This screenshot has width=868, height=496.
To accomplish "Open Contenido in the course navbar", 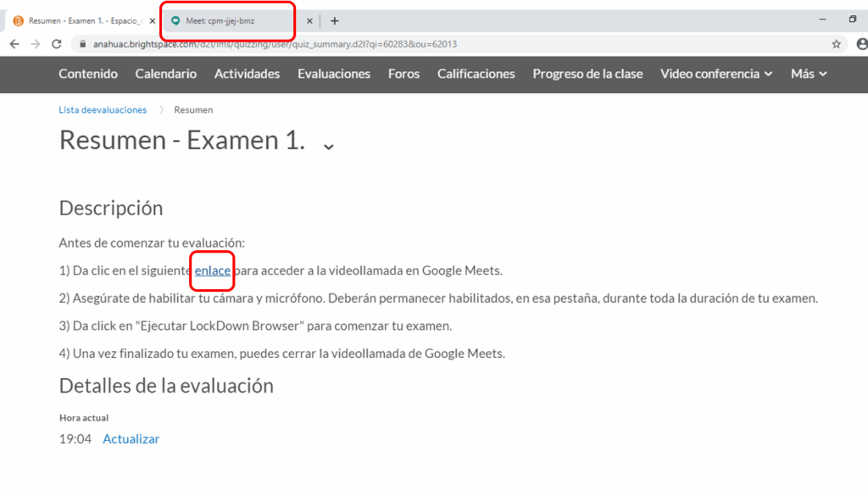I will 88,74.
